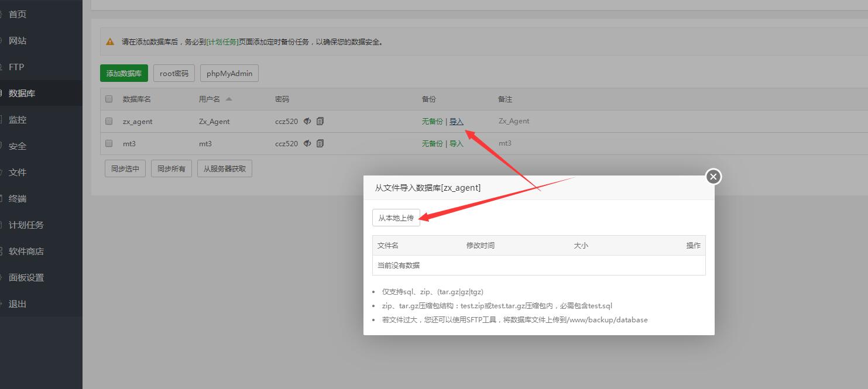Viewport: 868px width, 389px height.
Task: Click 导入 link for mt3 database
Action: tap(457, 143)
